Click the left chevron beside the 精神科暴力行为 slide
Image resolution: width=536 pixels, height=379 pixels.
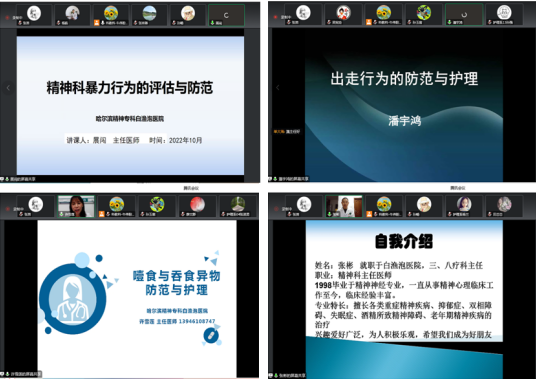8,88
